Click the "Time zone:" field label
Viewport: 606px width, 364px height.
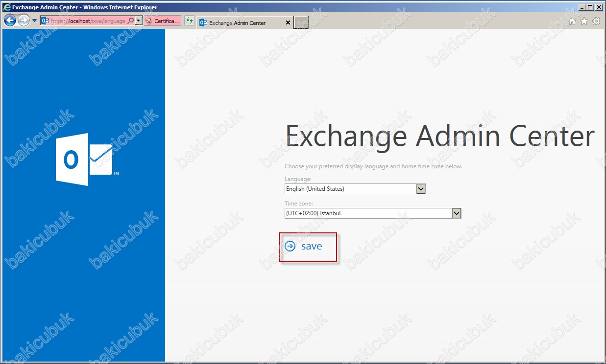tap(299, 204)
